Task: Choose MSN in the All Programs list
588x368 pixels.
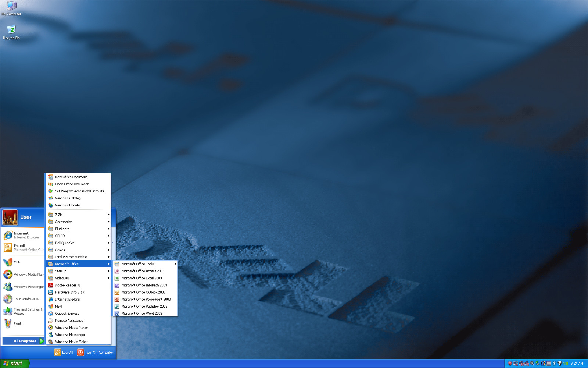Action: (x=79, y=306)
